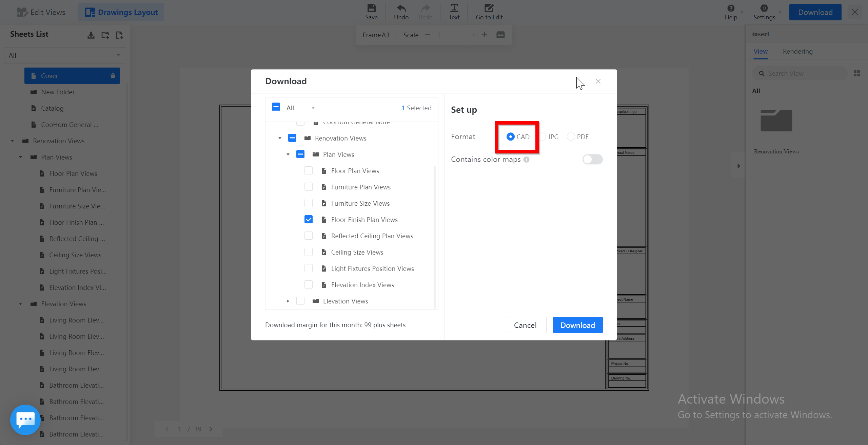Toggle grid view icon in insert panel
The width and height of the screenshot is (868, 445).
pos(857,73)
